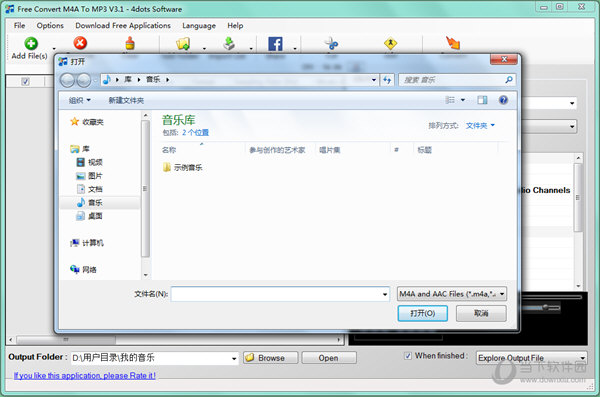This screenshot has height=397, width=600.
Task: Select 音乐 music library
Action: point(89,203)
